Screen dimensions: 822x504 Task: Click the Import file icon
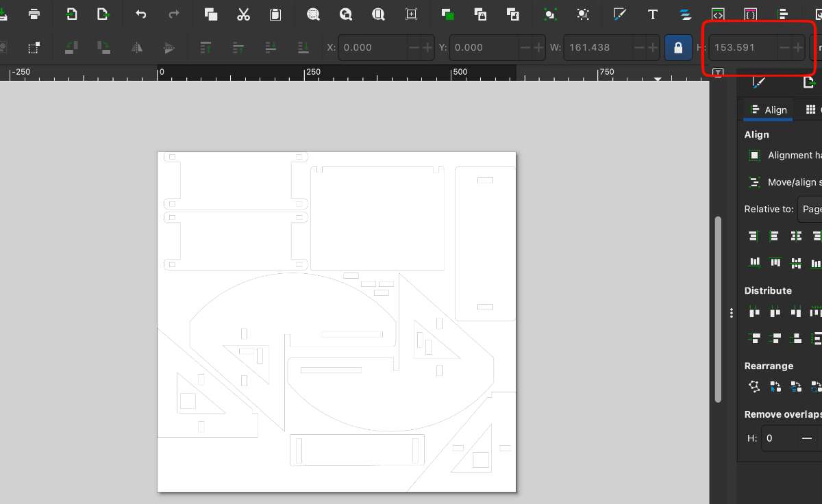tap(71, 14)
